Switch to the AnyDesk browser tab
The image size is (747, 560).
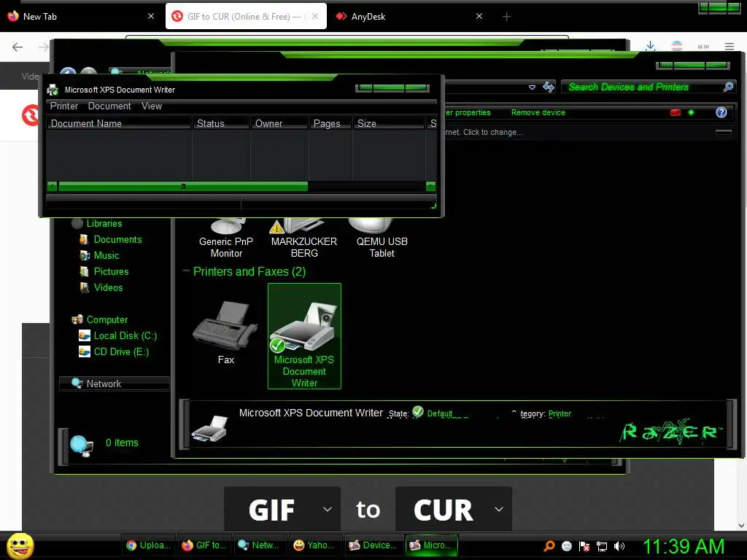click(x=409, y=16)
